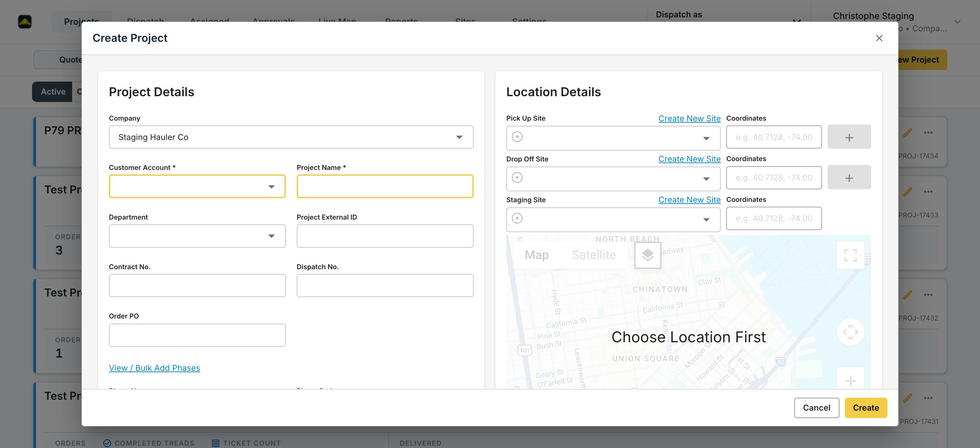The height and width of the screenshot is (448, 980).
Task: Open View / Bulk Add Phases link
Action: point(154,368)
